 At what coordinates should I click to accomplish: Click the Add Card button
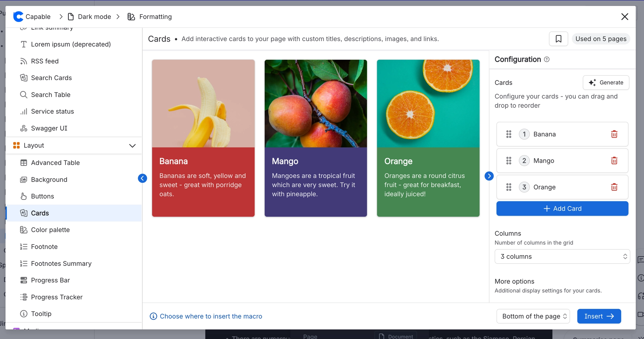(x=562, y=208)
